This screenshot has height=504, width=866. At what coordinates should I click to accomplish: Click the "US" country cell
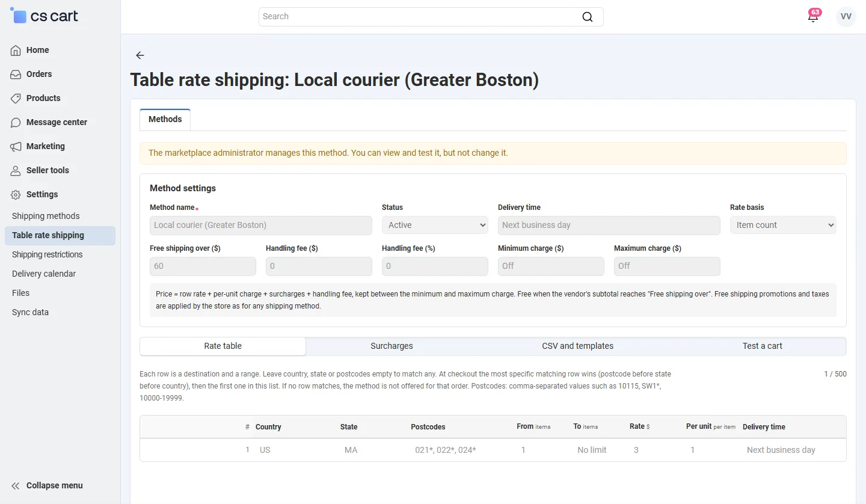tap(265, 450)
